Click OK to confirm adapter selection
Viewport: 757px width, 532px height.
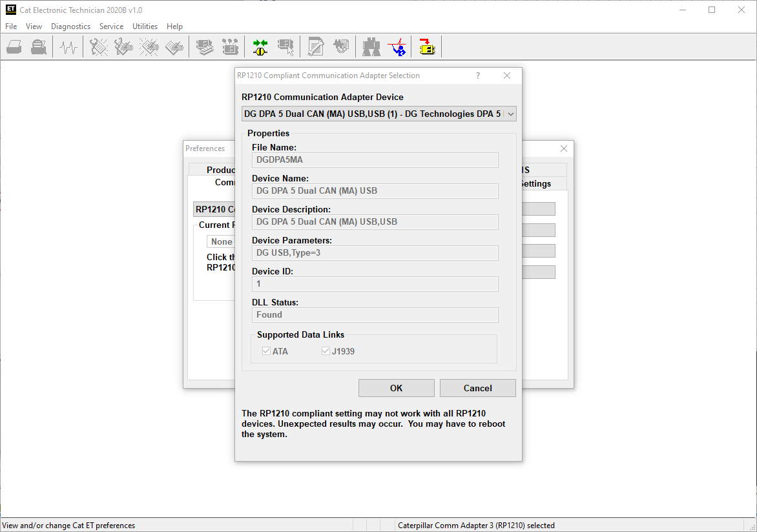point(397,388)
